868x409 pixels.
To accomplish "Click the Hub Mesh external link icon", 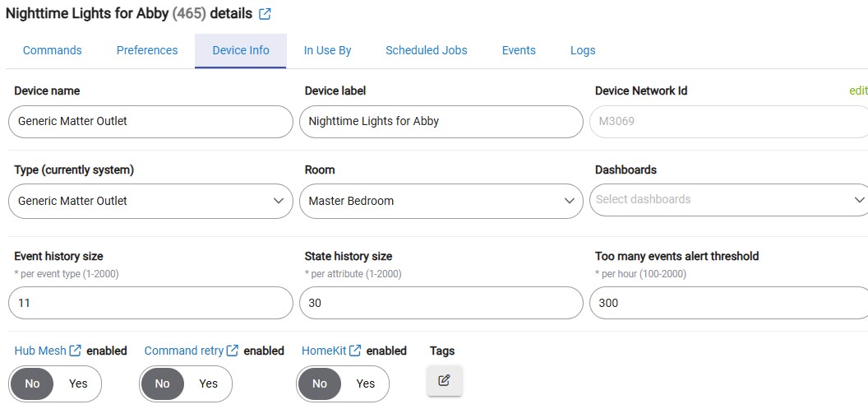I will (x=76, y=351).
